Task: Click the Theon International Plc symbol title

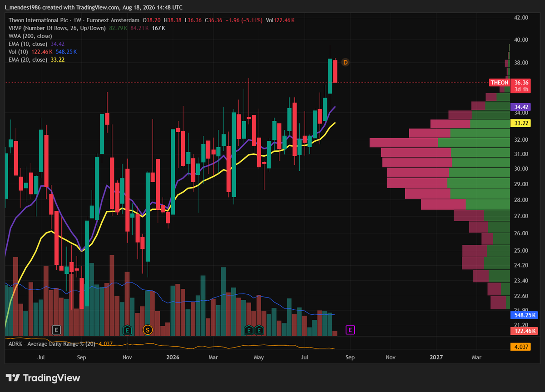Action: [37, 20]
